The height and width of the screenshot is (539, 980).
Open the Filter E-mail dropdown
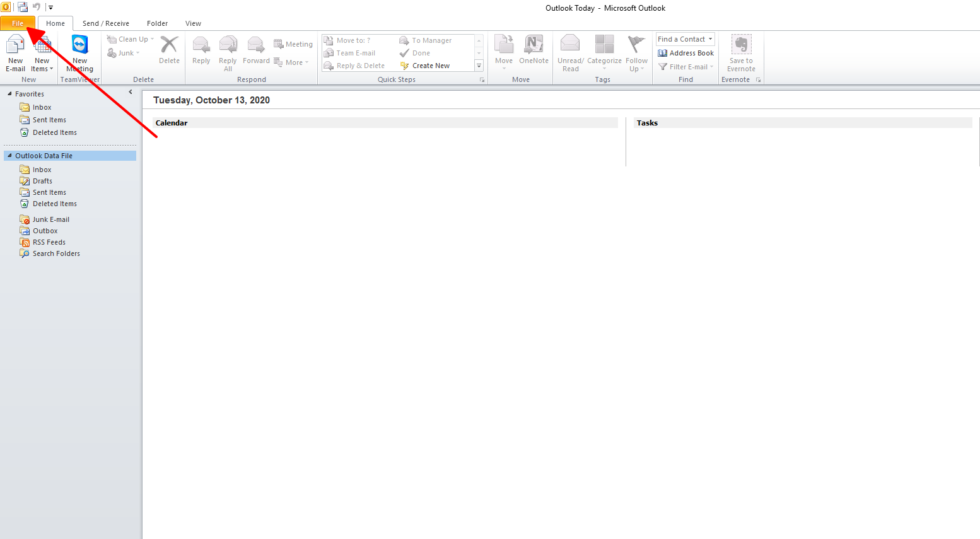(x=685, y=67)
